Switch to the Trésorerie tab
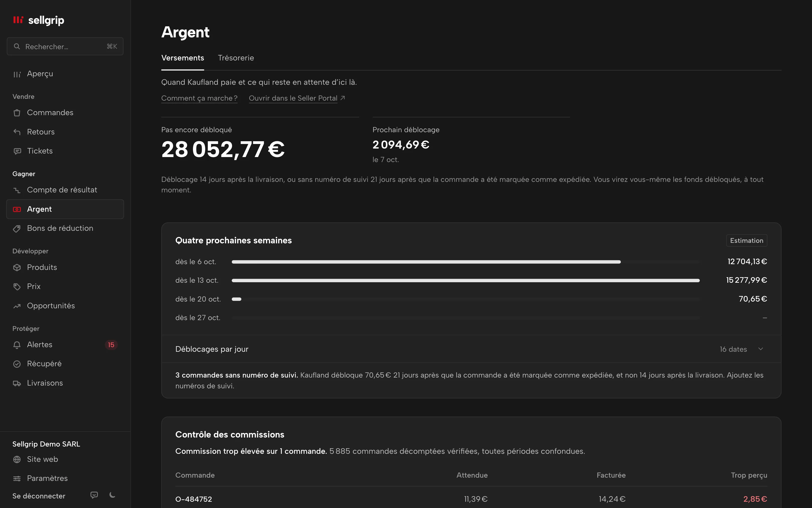The width and height of the screenshot is (812, 508). 236,58
